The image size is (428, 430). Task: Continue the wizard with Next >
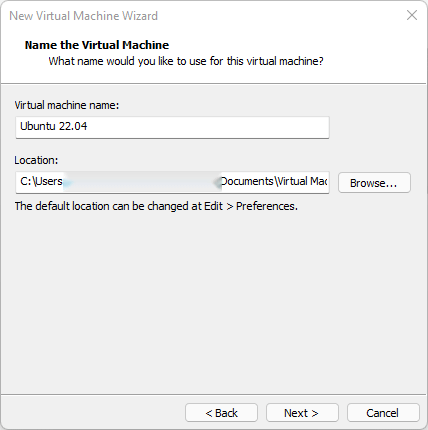point(302,413)
